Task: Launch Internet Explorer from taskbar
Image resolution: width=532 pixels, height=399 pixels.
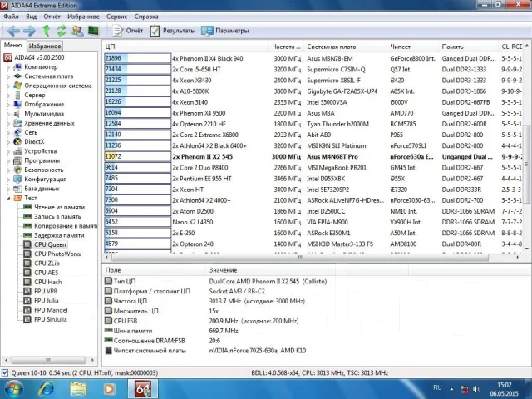Action: coord(46,389)
